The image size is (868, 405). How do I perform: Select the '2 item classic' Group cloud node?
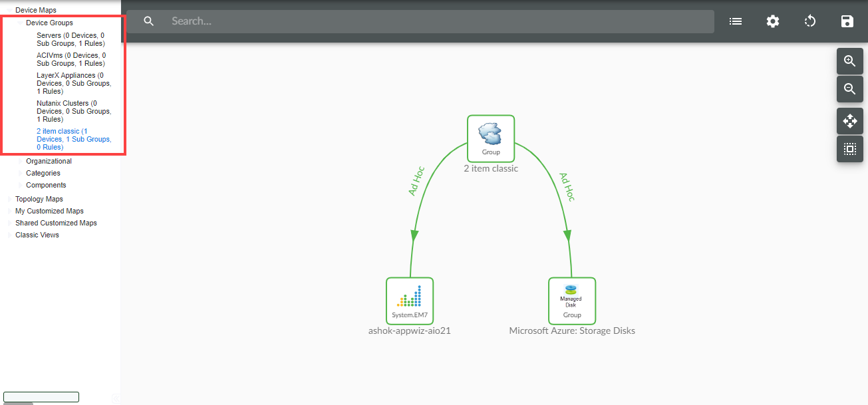pyautogui.click(x=490, y=138)
